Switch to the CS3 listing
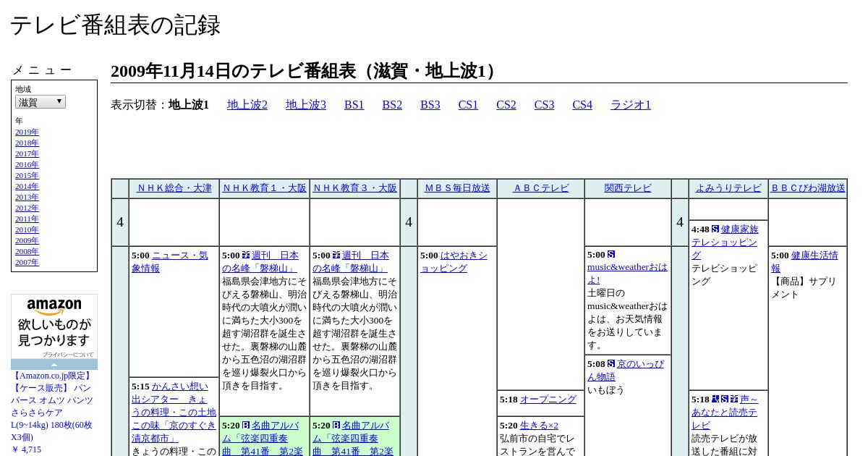 click(x=544, y=105)
